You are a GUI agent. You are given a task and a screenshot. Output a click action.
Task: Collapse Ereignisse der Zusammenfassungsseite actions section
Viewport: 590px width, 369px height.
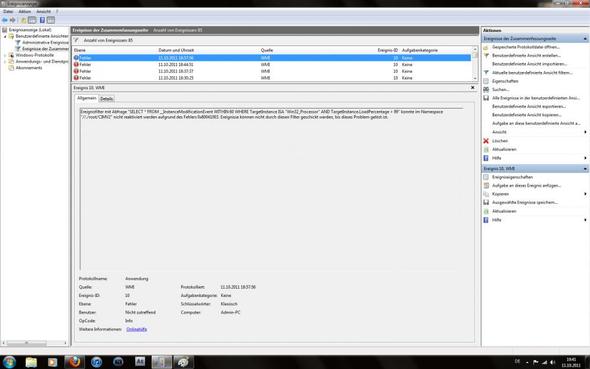(x=585, y=39)
